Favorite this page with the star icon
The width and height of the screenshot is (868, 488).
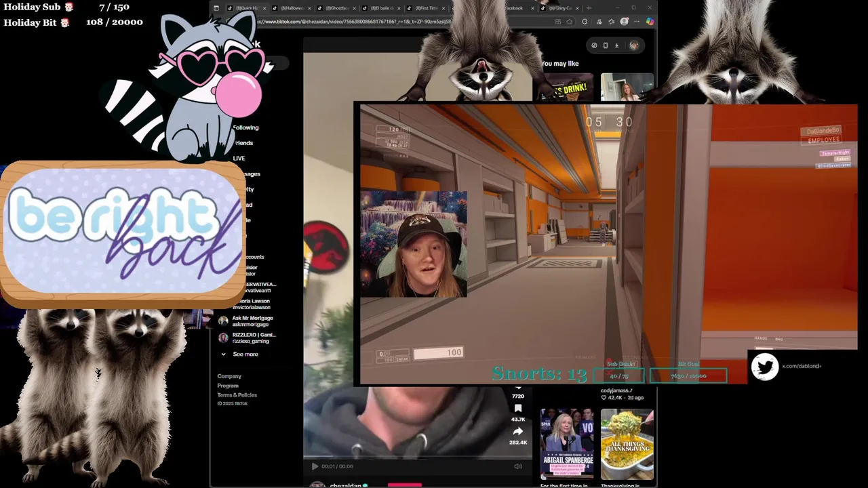pos(569,22)
